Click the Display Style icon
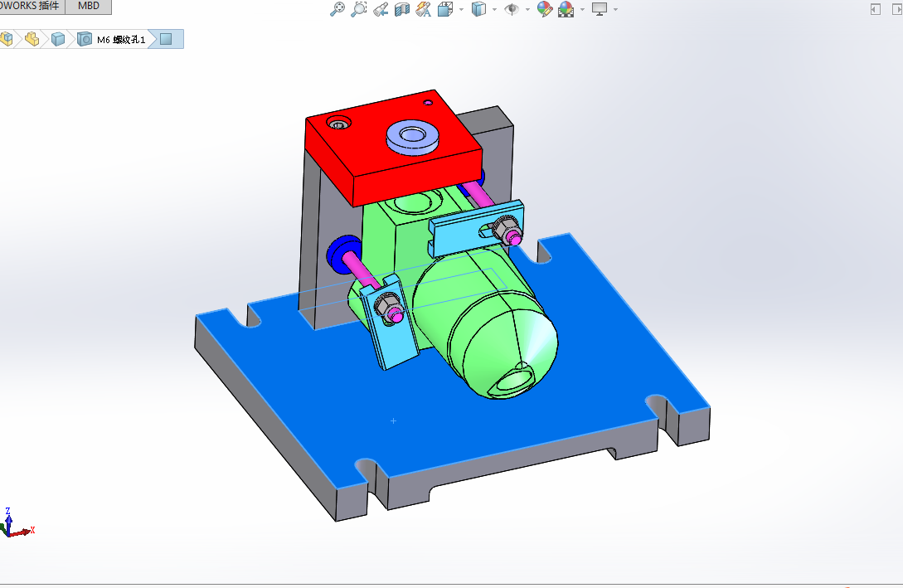Image resolution: width=903 pixels, height=588 pixels. point(478,8)
